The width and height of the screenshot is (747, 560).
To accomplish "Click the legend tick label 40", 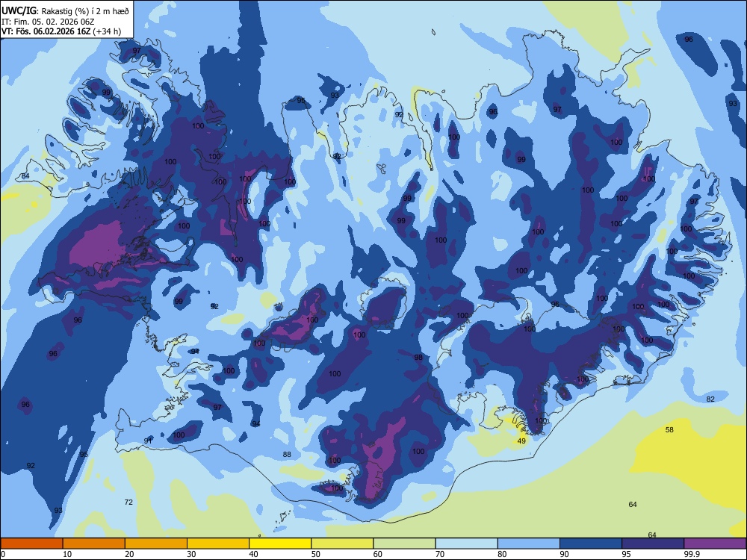I will [253, 554].
